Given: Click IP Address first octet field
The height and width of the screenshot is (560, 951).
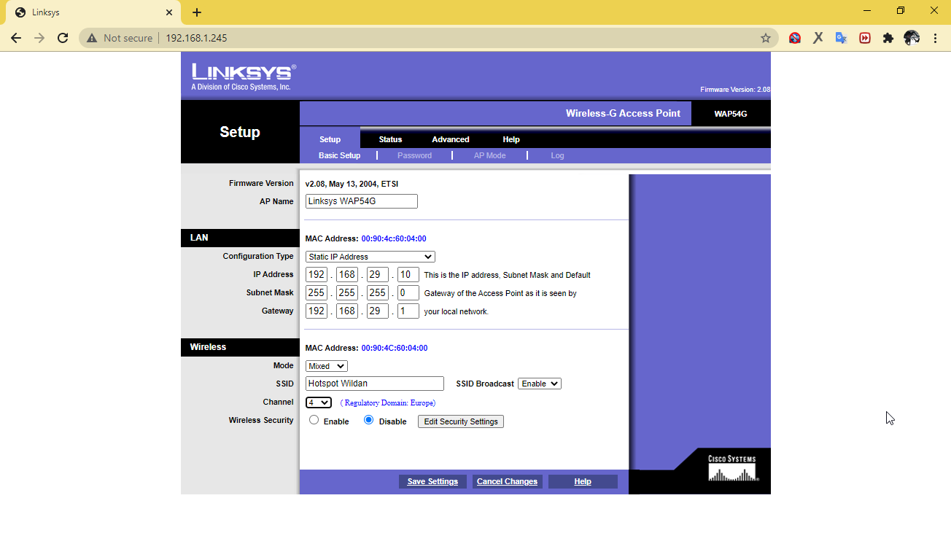Looking at the screenshot, I should coord(317,275).
